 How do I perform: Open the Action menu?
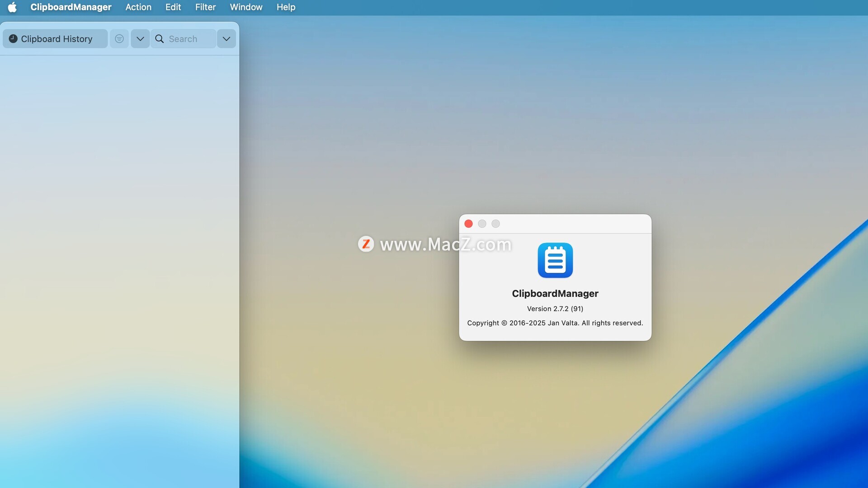[x=138, y=7]
